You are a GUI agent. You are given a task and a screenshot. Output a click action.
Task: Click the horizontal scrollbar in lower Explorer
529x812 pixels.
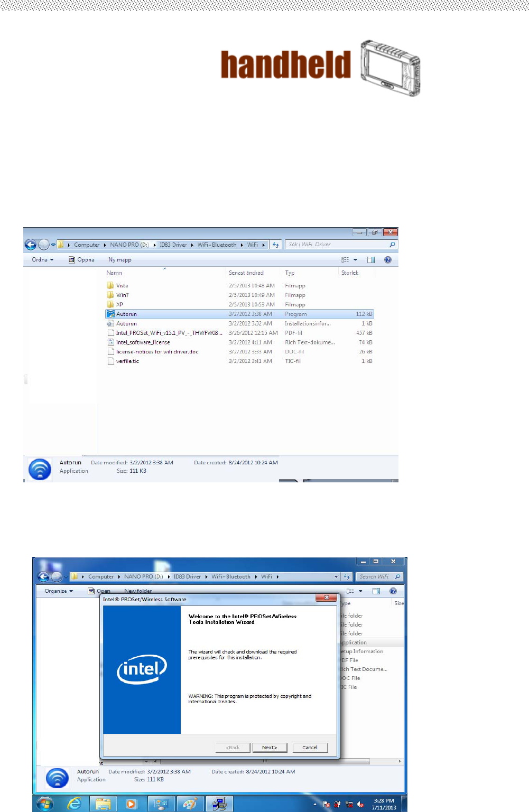[x=264, y=761]
